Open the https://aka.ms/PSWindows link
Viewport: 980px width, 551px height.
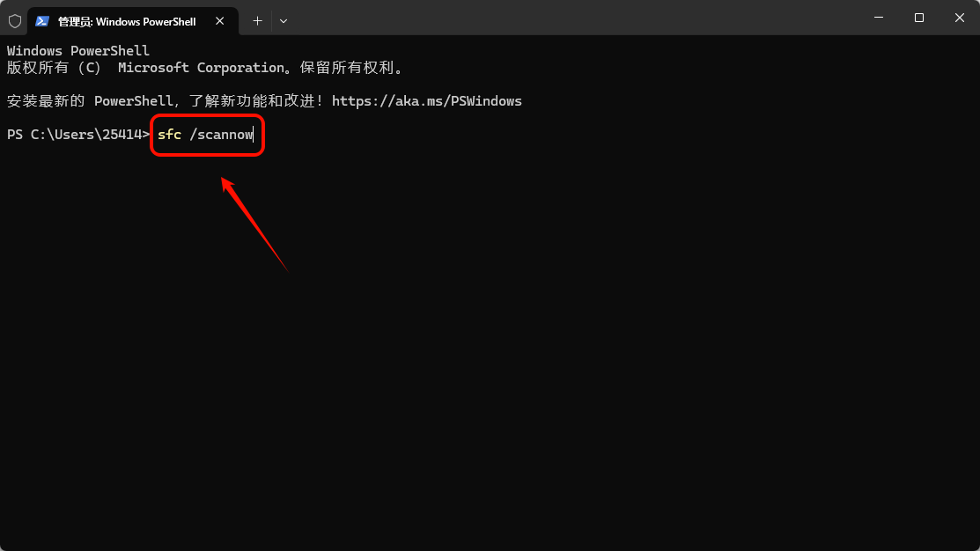point(427,101)
